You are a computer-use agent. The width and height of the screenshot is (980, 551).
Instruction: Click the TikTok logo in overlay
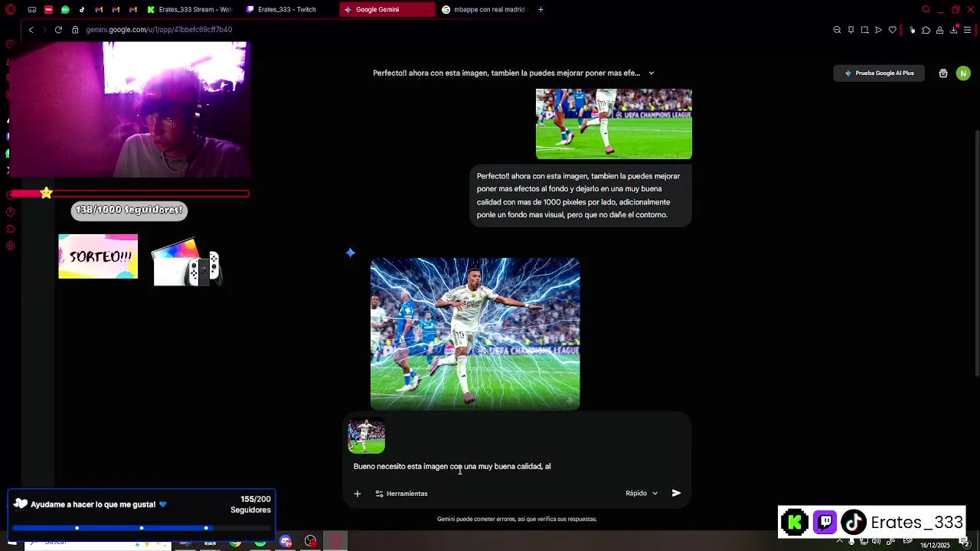tap(854, 523)
